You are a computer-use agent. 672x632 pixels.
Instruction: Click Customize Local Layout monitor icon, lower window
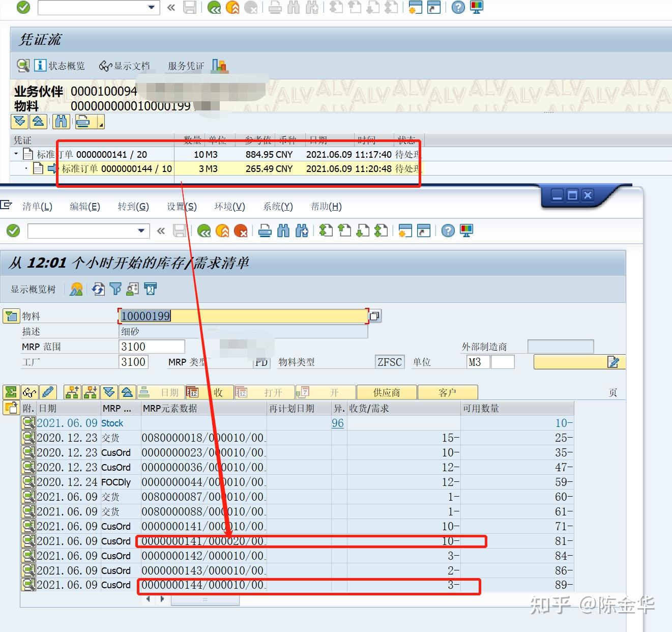pyautogui.click(x=466, y=231)
